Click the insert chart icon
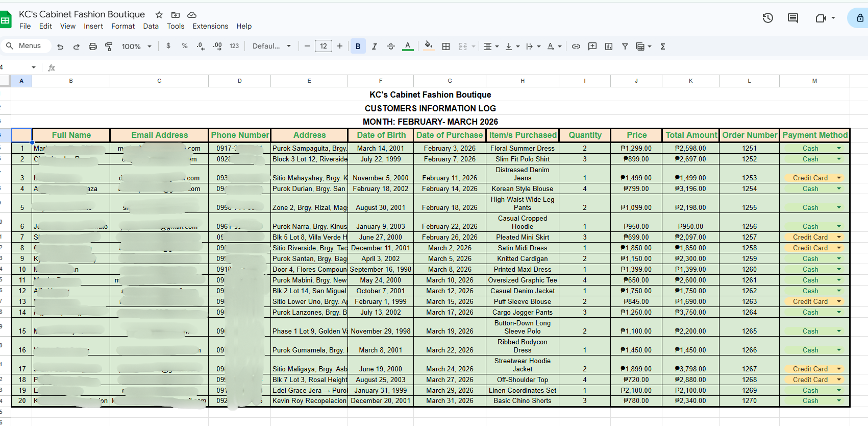 tap(609, 46)
